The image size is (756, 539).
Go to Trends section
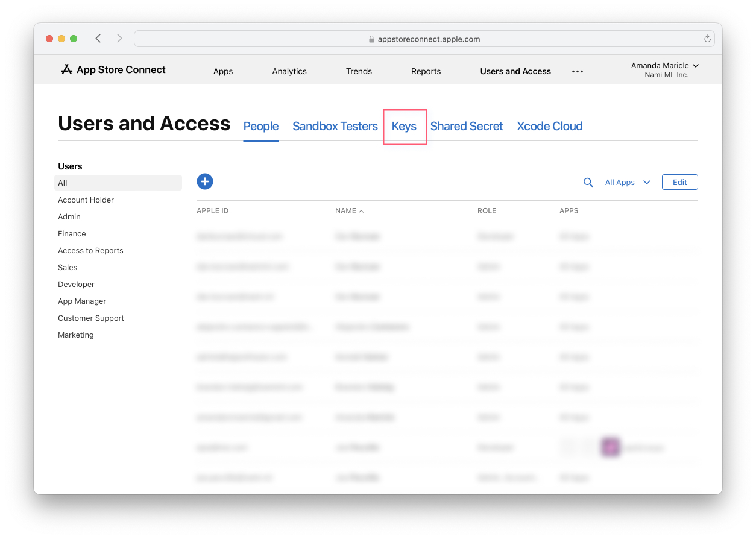(359, 71)
